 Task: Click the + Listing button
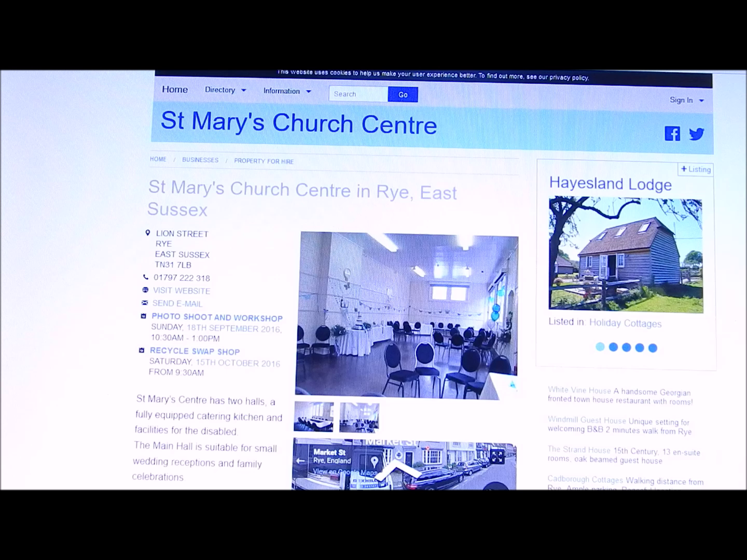pyautogui.click(x=696, y=170)
